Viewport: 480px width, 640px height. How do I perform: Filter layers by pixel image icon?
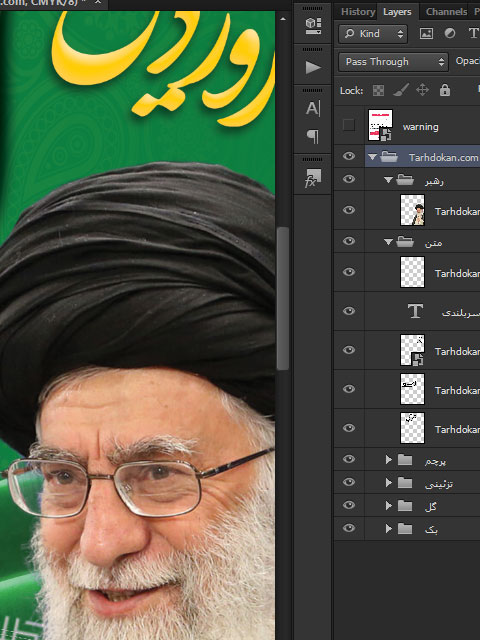(x=427, y=33)
